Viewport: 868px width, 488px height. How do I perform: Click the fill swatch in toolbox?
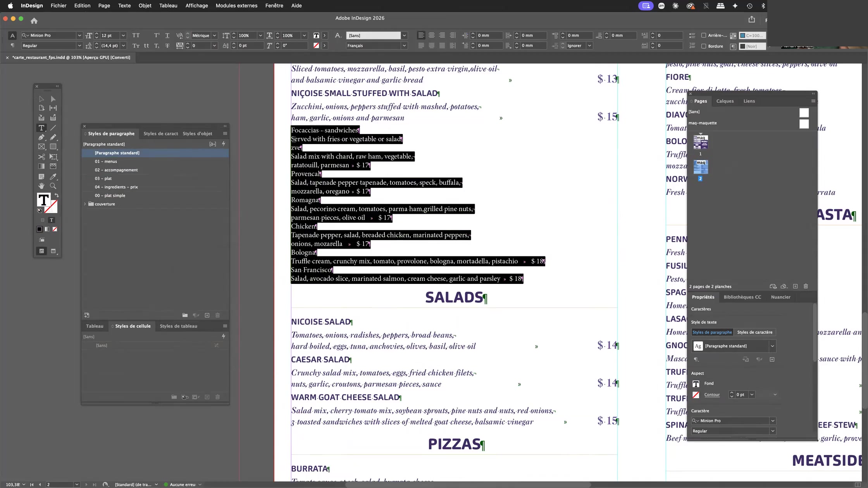point(43,200)
